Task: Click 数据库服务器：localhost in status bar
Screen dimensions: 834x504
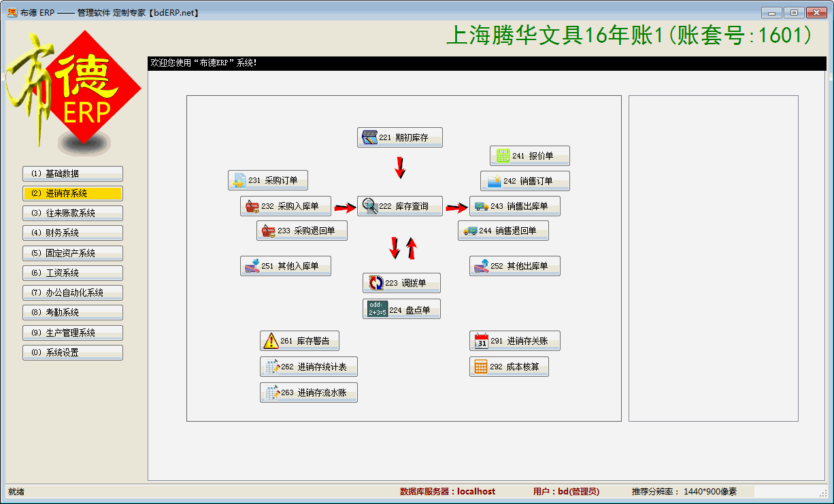Action: [x=448, y=491]
